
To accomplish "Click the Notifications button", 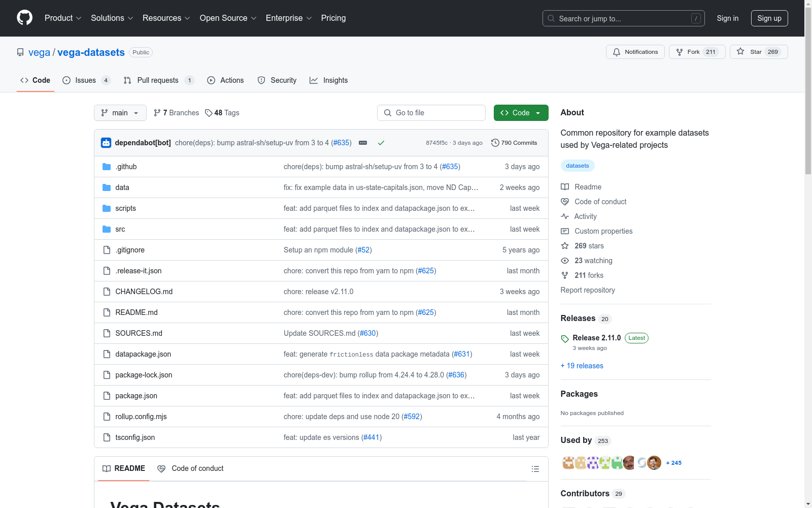I will [x=635, y=52].
